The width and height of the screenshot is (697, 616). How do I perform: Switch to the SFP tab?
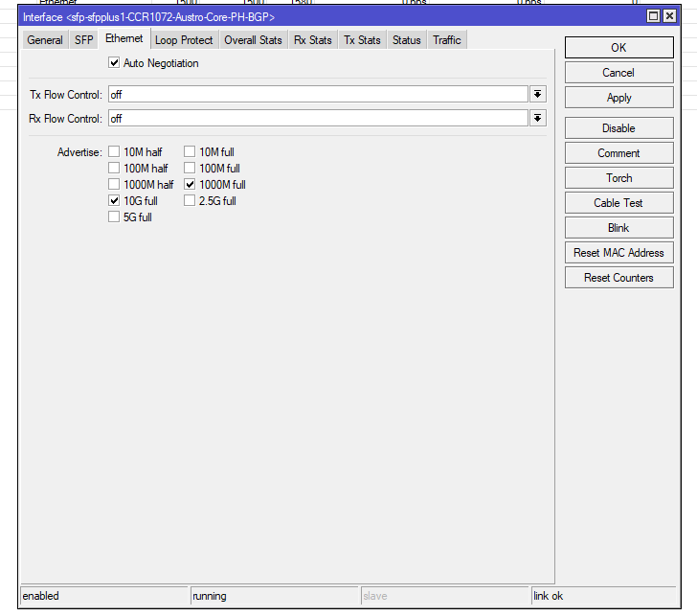tap(83, 40)
